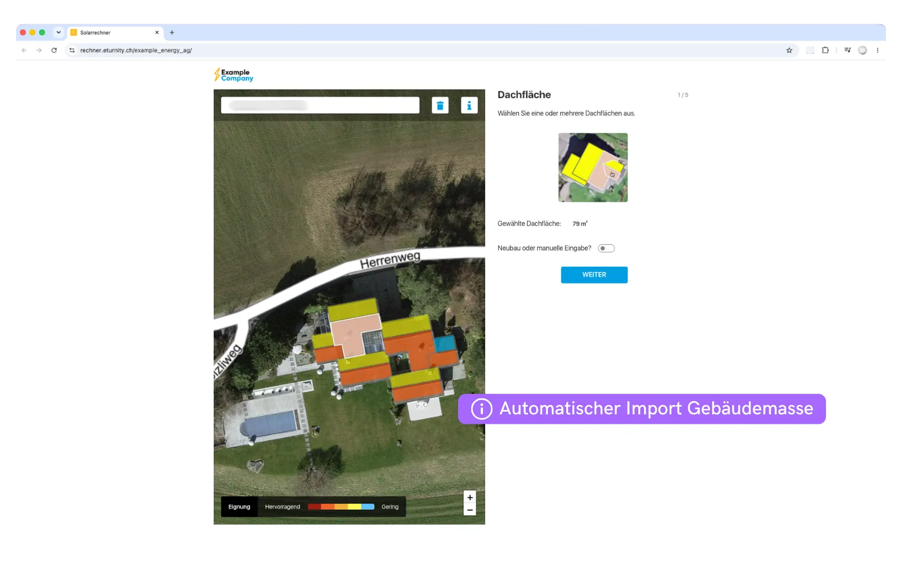901x588 pixels.
Task: Open the media control icon in toolbar
Action: [847, 50]
